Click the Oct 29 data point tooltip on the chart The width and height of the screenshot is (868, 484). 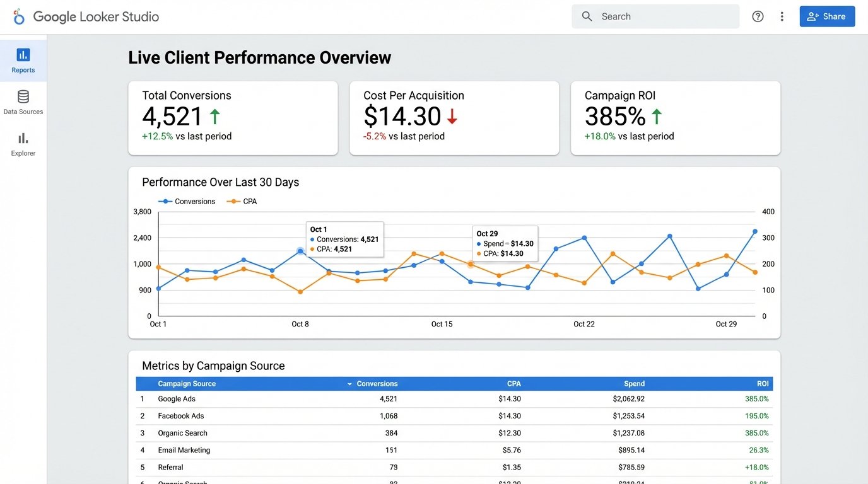point(505,244)
